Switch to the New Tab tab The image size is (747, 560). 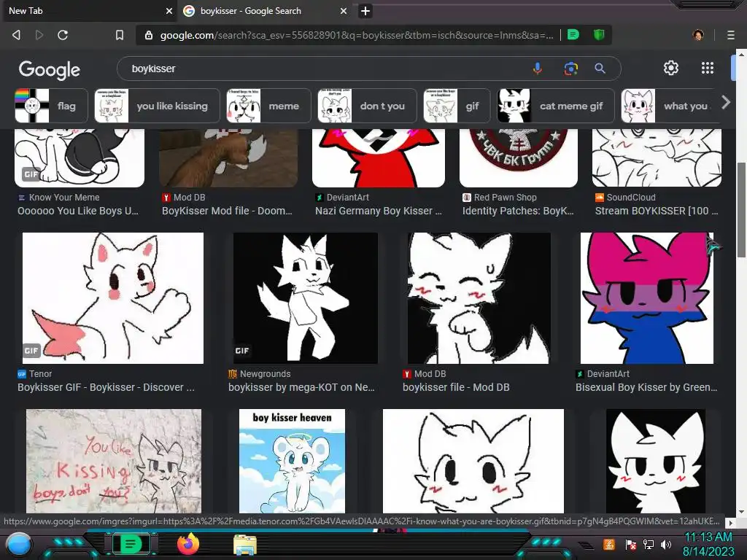pyautogui.click(x=90, y=11)
